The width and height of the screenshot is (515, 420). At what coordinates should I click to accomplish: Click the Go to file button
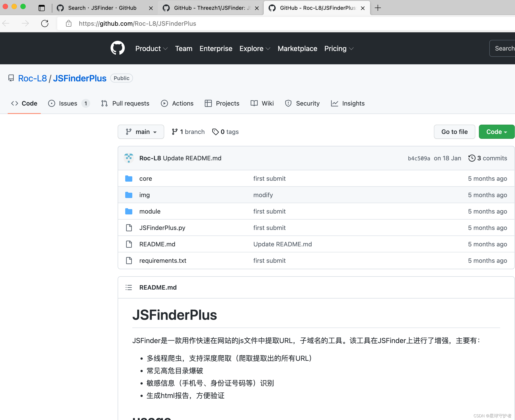pyautogui.click(x=455, y=132)
